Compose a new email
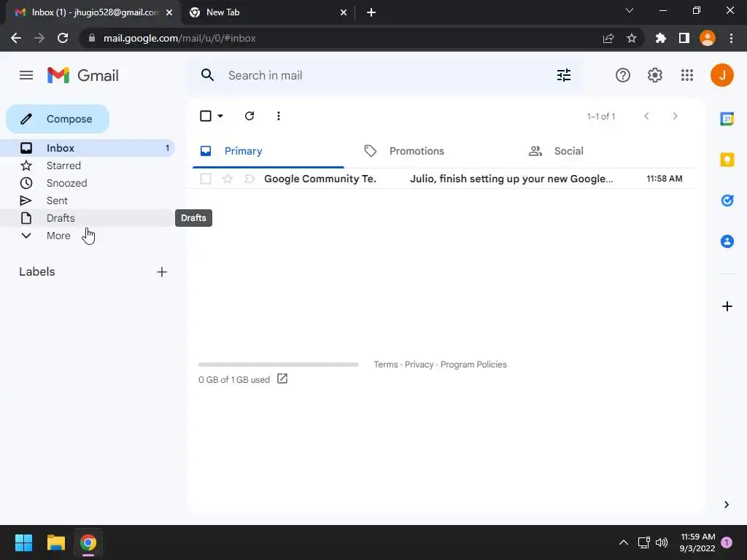 (x=58, y=119)
